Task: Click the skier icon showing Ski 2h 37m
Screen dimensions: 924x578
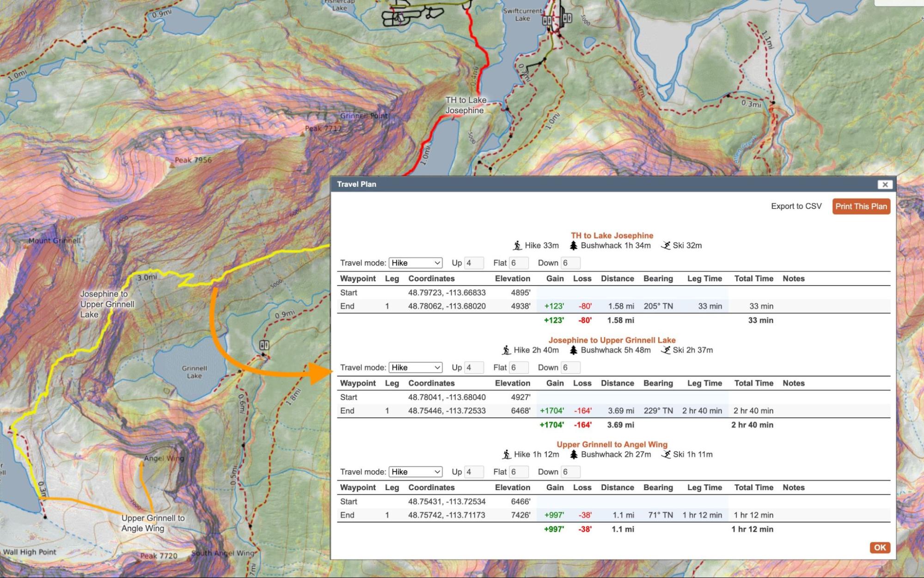Action: point(666,350)
